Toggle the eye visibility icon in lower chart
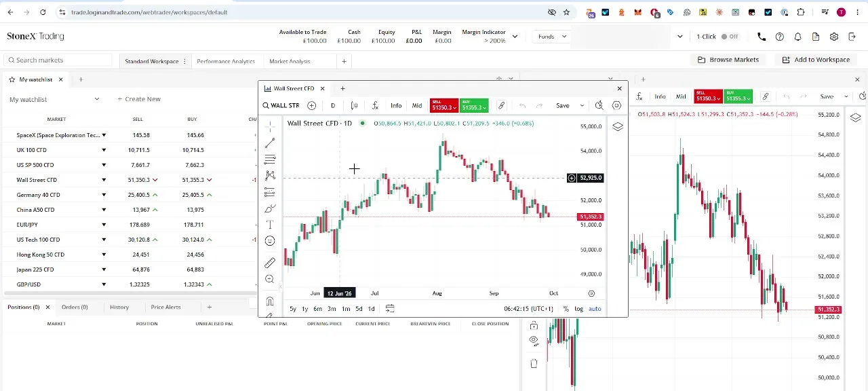 tap(534, 340)
